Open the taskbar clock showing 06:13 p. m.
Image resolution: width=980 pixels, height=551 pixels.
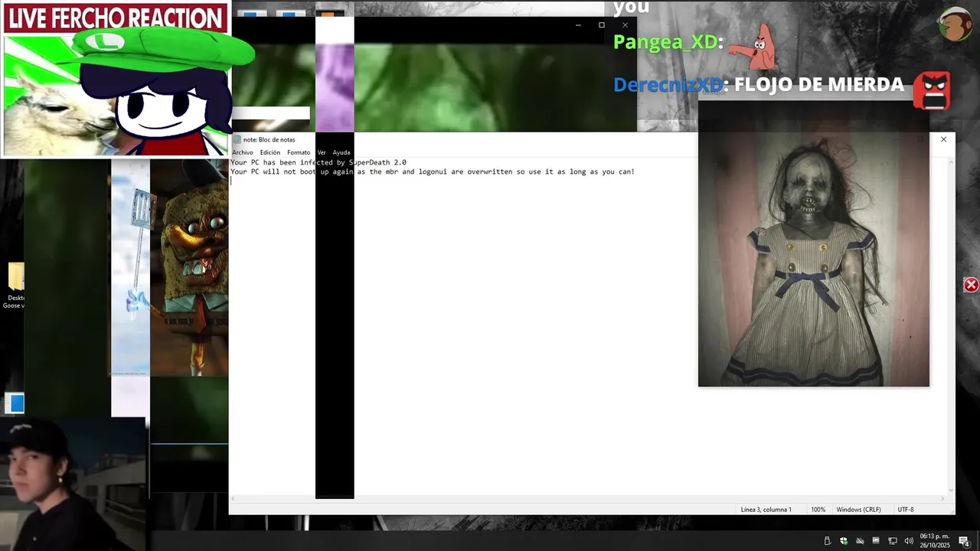[x=934, y=540]
